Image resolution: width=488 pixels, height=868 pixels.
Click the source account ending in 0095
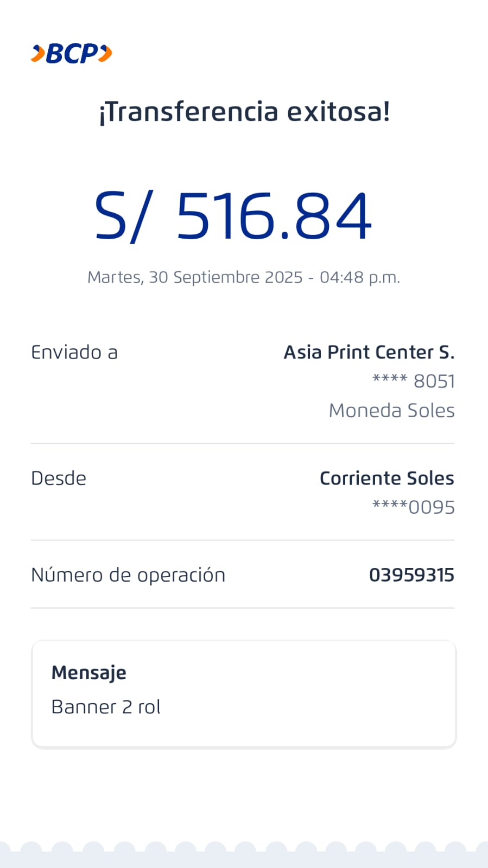point(414,507)
